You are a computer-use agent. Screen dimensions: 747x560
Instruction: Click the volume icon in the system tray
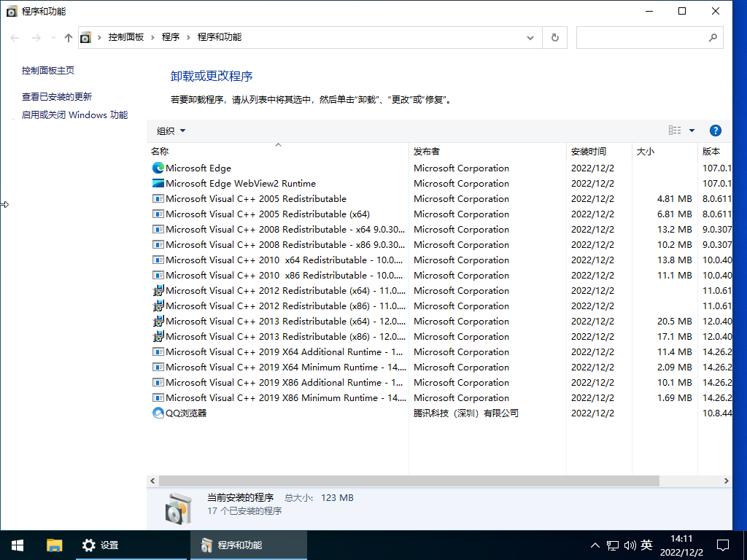tap(630, 545)
